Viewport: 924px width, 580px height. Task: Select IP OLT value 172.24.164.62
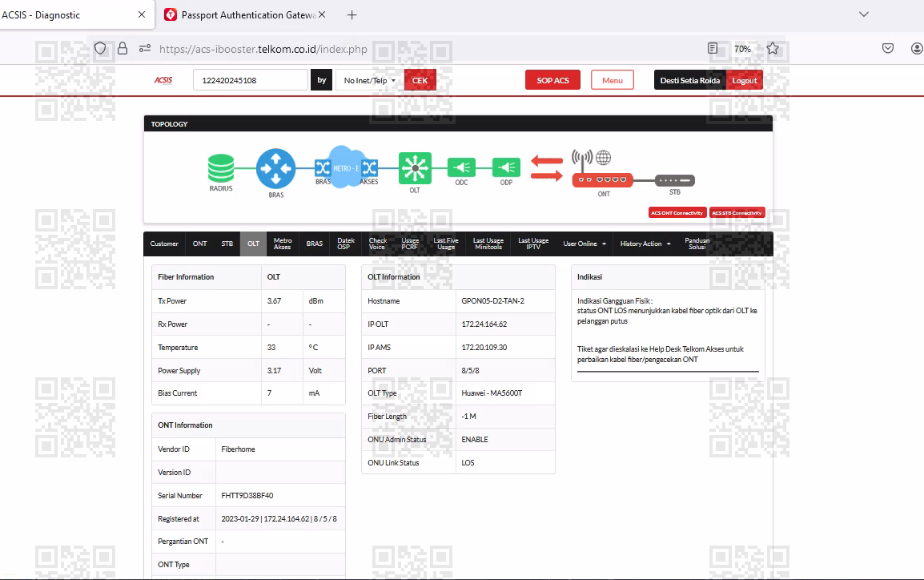click(484, 324)
